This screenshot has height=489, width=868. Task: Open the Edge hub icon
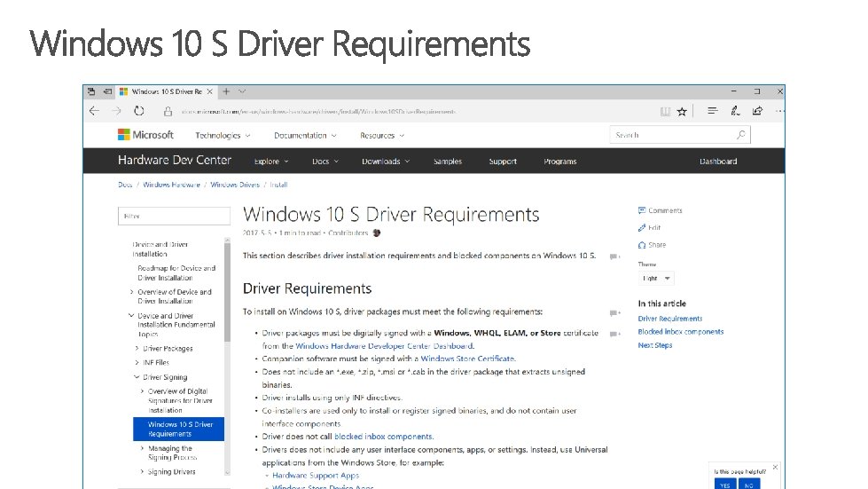[713, 111]
